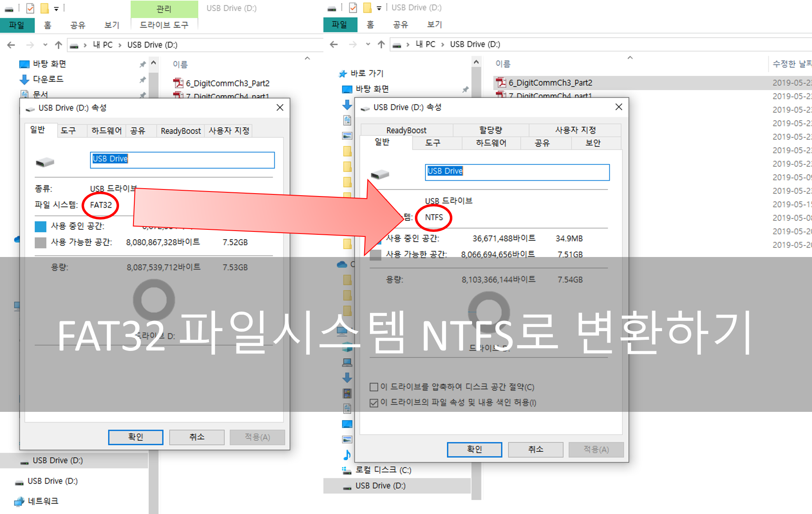The width and height of the screenshot is (812, 514).
Task: Open the quick access toolbar dropdown in the right window
Action: [379, 8]
